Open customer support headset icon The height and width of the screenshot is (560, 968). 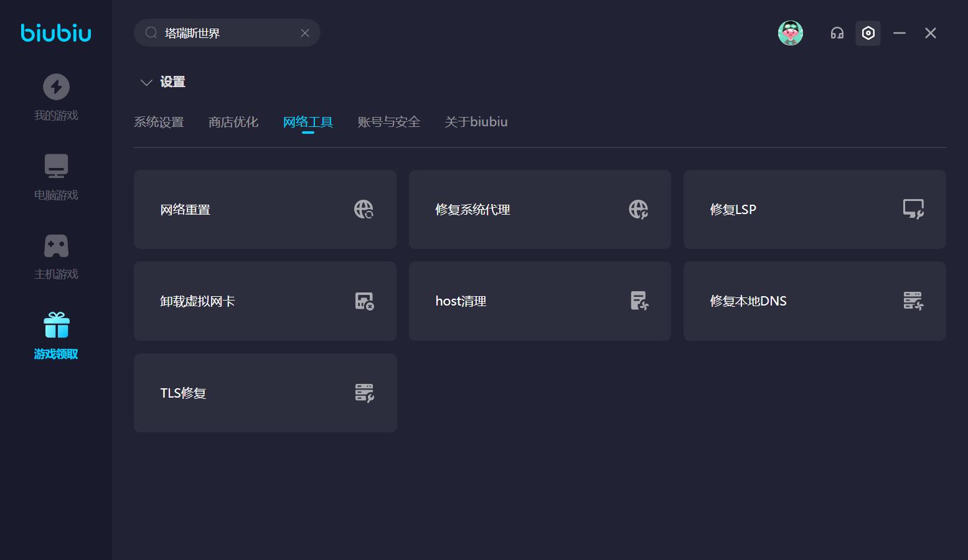pyautogui.click(x=837, y=33)
